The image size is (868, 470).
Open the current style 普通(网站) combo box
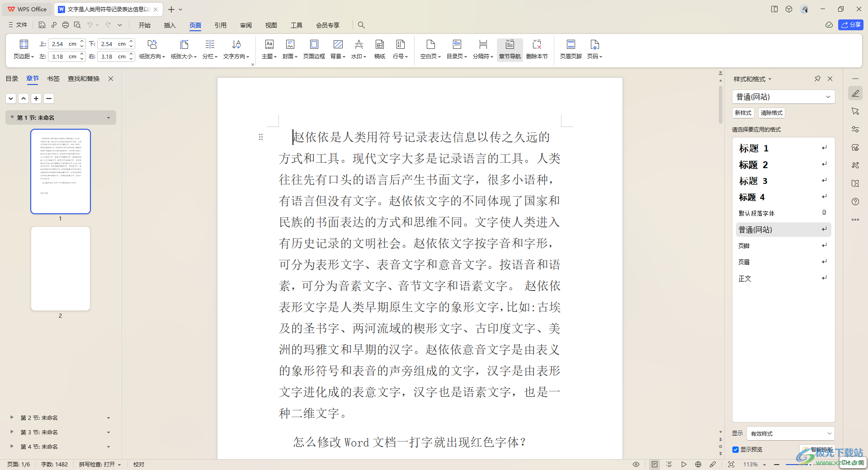point(783,97)
